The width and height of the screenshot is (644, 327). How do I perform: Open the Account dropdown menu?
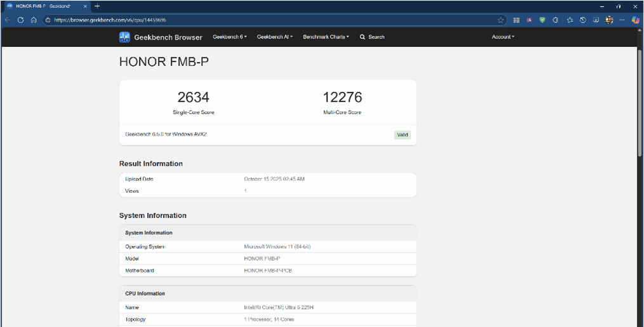coord(503,37)
